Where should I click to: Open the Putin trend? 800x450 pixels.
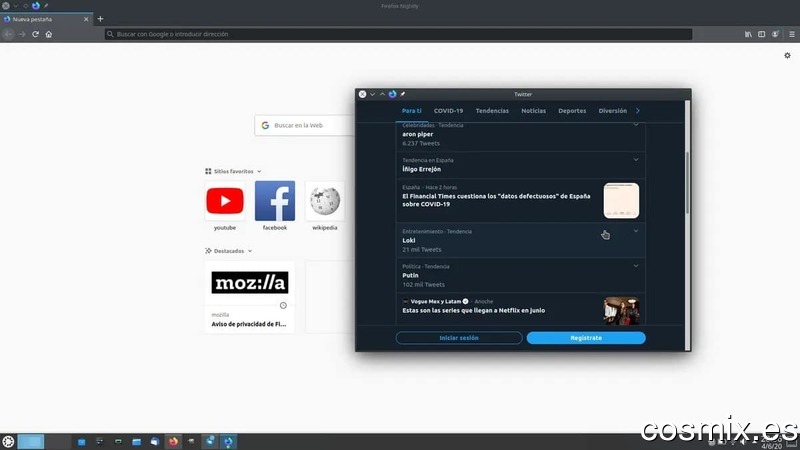tap(520, 276)
